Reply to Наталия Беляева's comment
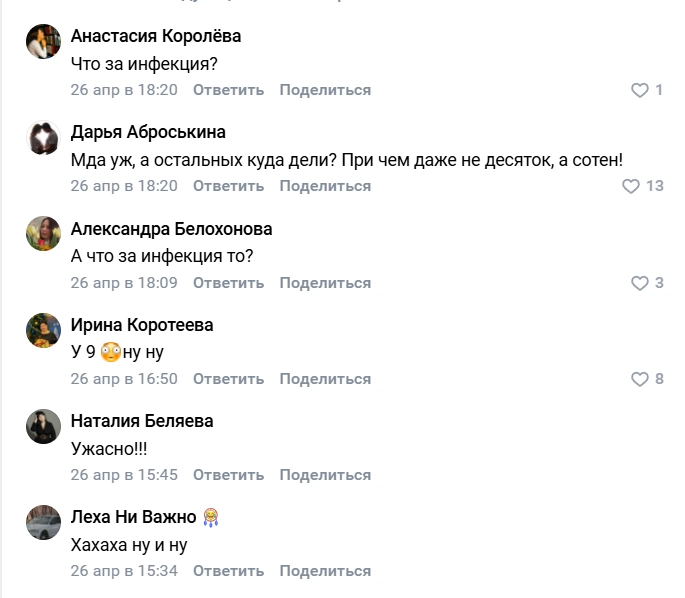 click(x=228, y=475)
